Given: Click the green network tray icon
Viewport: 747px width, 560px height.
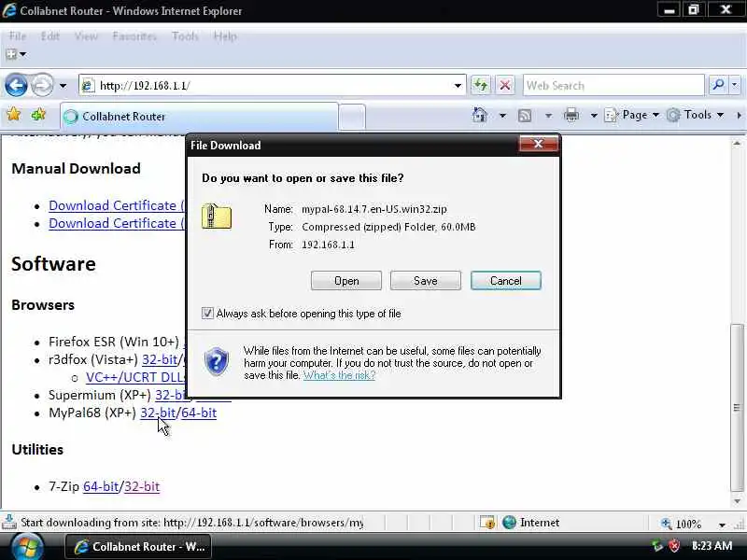Looking at the screenshot, I should tap(657, 546).
